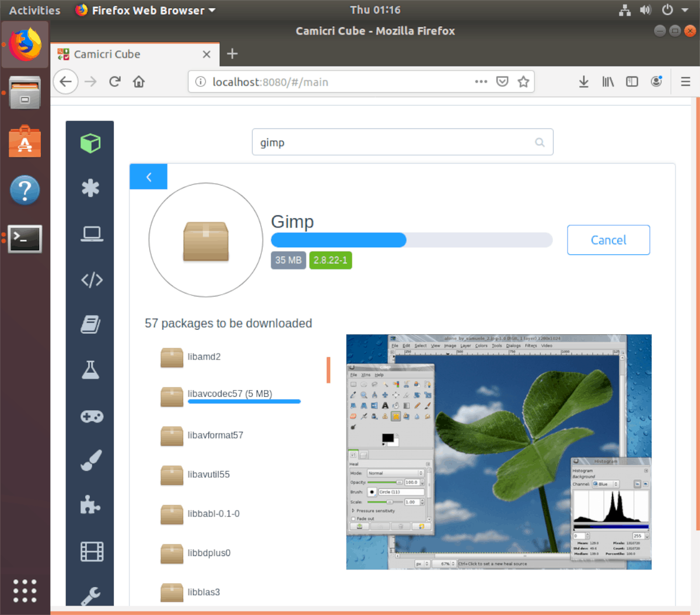
Task: Reload the current page
Action: tap(115, 82)
